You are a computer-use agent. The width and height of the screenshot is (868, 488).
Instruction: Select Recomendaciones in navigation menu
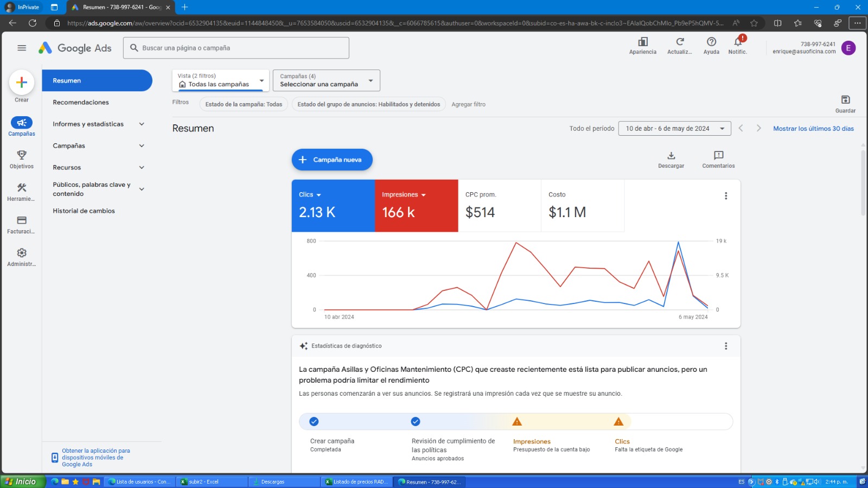pos(81,103)
